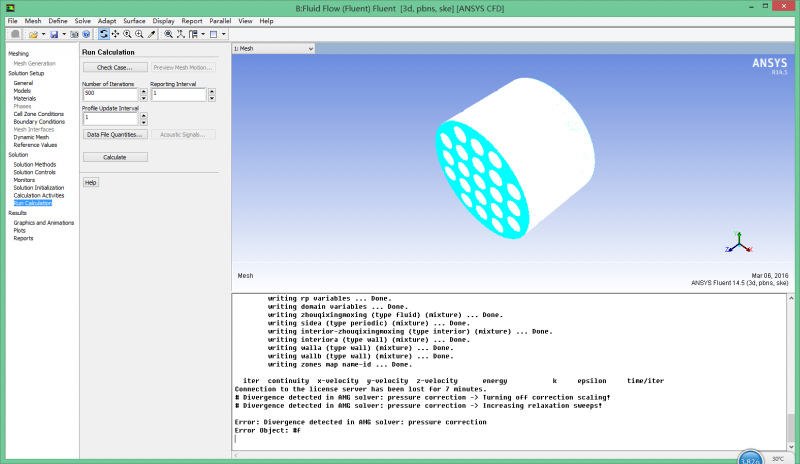Select Reference Values in navigation tree
This screenshot has height=464, width=800.
35,145
